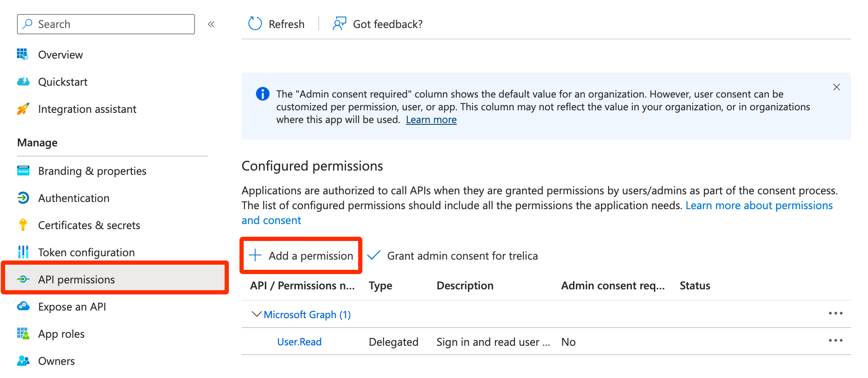Image resolution: width=868 pixels, height=378 pixels.
Task: Open the Overview menu item
Action: pyautogui.click(x=61, y=55)
